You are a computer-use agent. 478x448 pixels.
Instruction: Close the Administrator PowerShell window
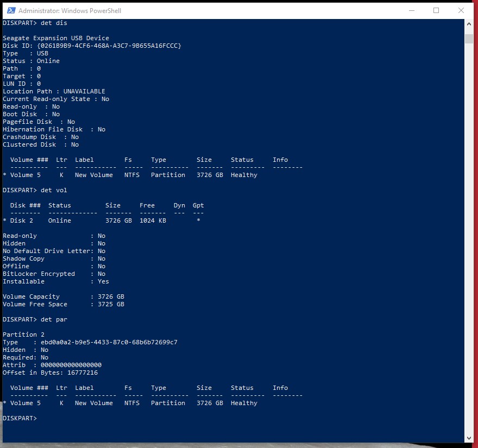(x=461, y=10)
